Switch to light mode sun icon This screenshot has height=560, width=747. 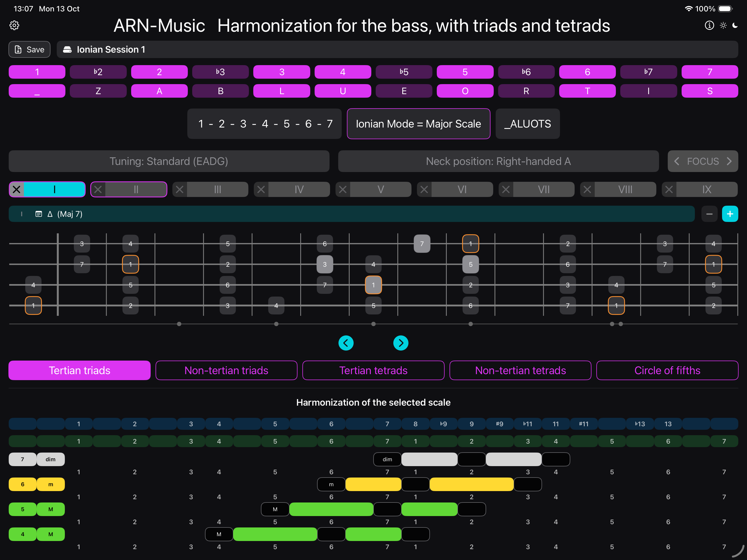tap(723, 25)
